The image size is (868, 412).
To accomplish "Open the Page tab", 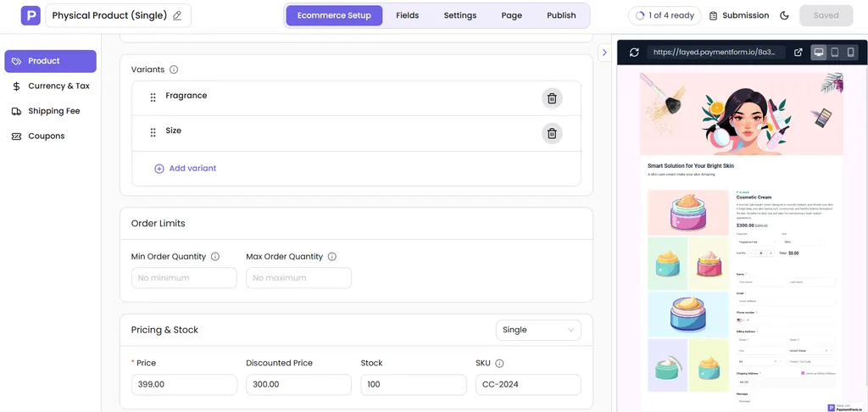I will [511, 15].
